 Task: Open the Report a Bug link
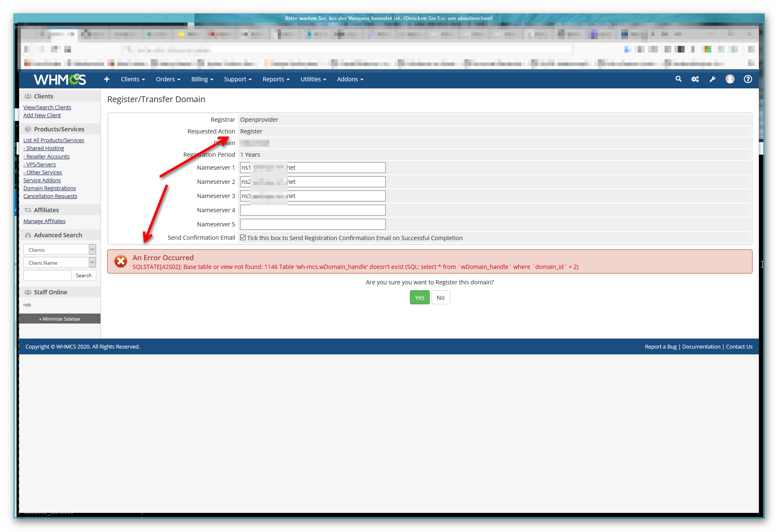click(x=660, y=346)
